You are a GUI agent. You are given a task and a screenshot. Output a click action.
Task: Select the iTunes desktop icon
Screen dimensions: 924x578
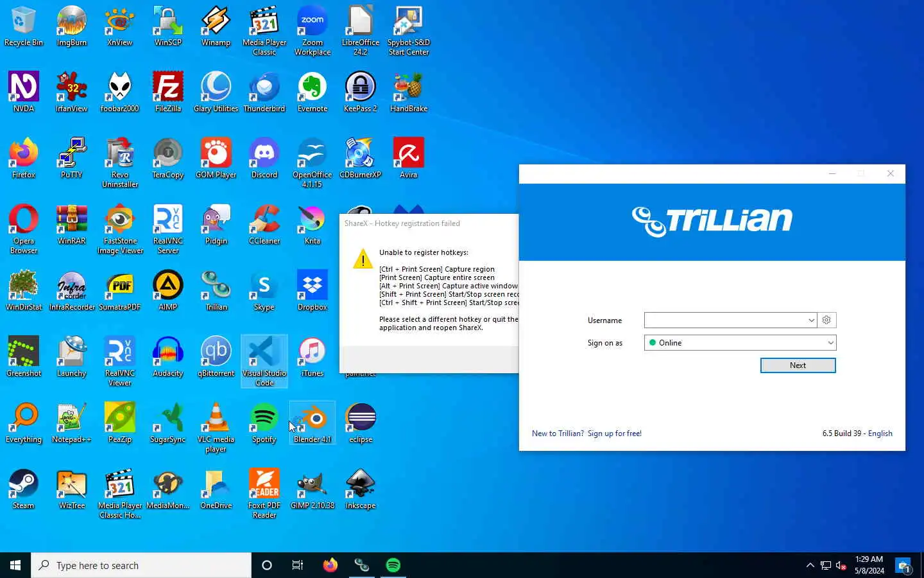312,357
